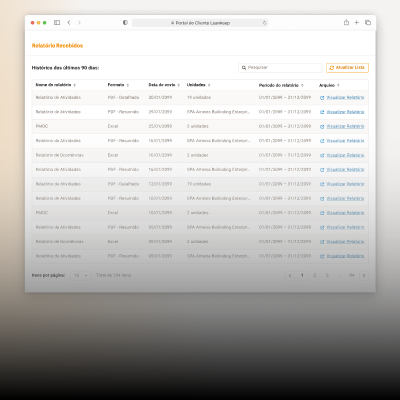The width and height of the screenshot is (400, 400).
Task: Select page 3 in pagination
Action: (327, 275)
